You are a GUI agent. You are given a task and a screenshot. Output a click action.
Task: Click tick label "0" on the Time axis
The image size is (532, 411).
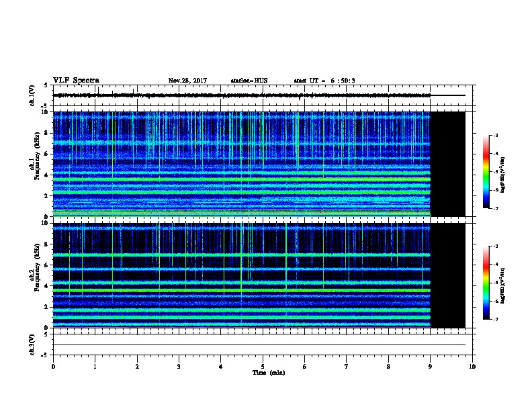click(53, 367)
